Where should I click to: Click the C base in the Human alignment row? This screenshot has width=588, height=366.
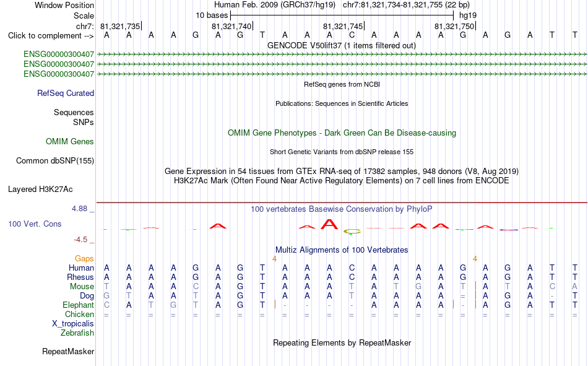(352, 268)
